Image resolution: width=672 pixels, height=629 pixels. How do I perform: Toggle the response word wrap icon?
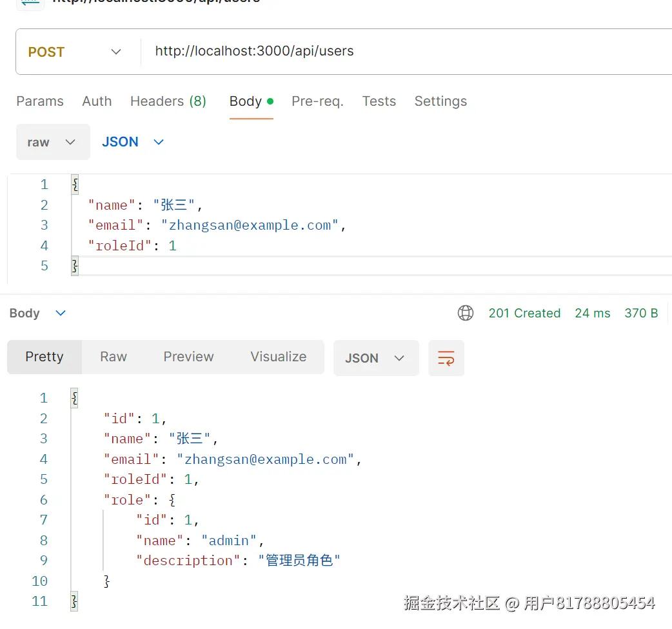point(446,358)
